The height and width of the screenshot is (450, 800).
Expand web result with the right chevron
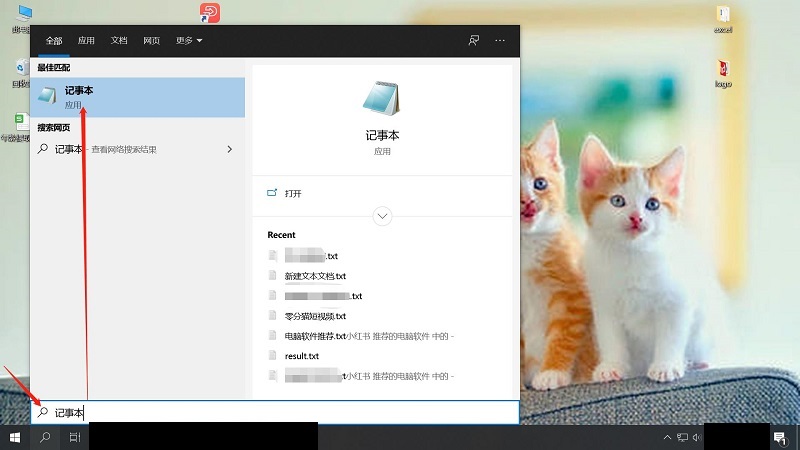pos(230,149)
